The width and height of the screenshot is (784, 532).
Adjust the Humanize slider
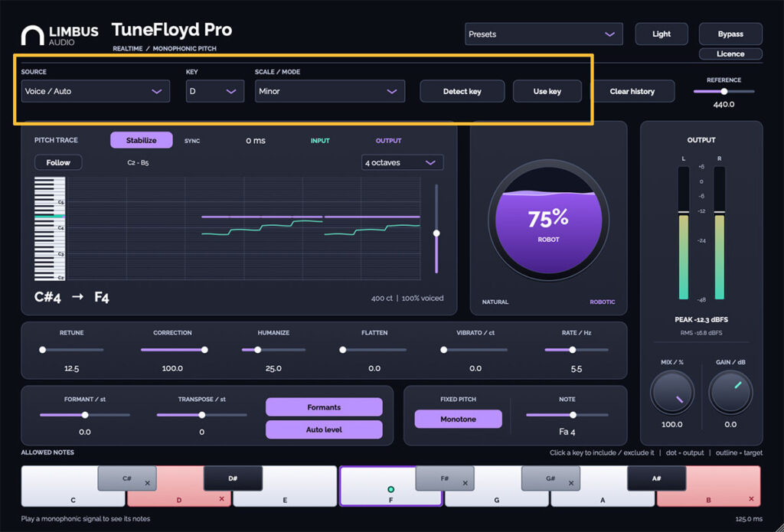pos(273,350)
